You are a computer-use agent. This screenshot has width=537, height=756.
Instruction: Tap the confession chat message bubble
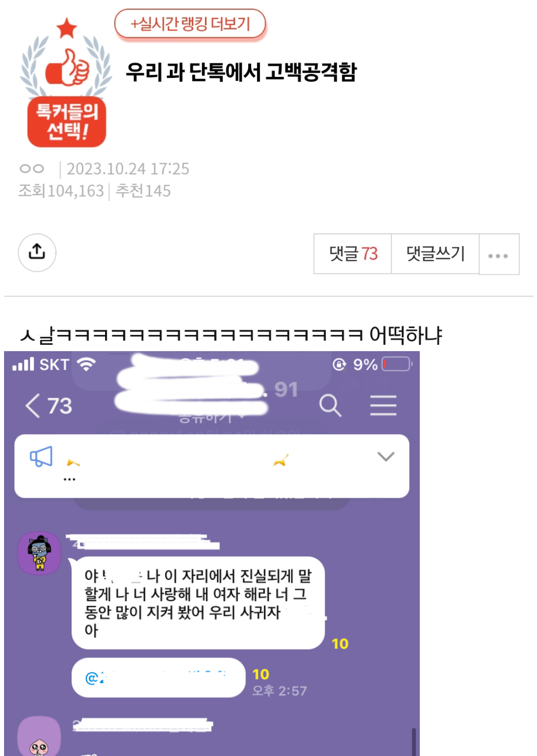click(198, 603)
